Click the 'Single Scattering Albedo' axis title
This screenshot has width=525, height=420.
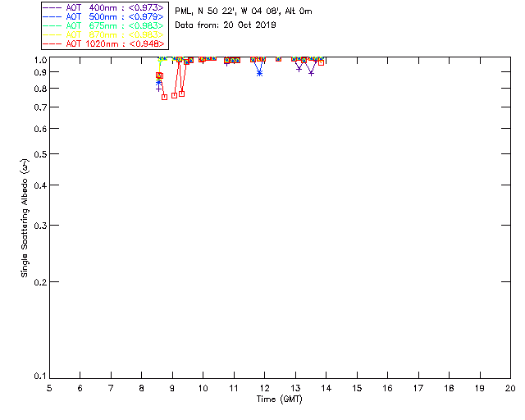pyautogui.click(x=25, y=217)
